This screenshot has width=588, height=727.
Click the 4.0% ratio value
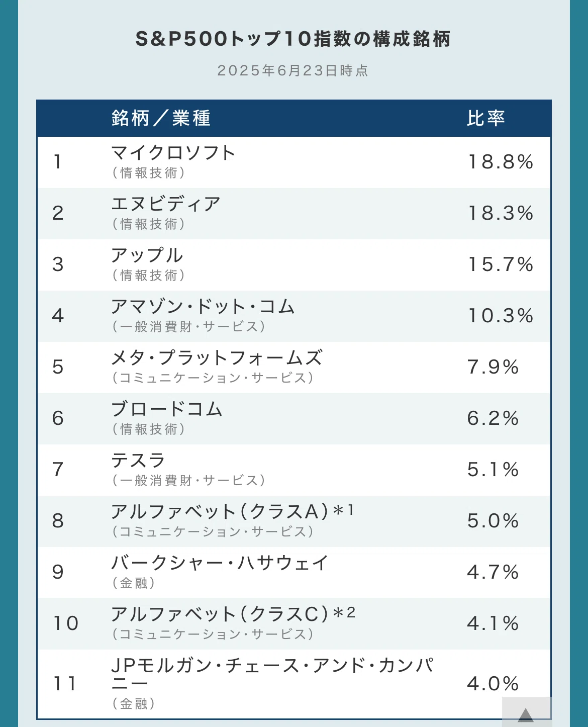pyautogui.click(x=493, y=684)
